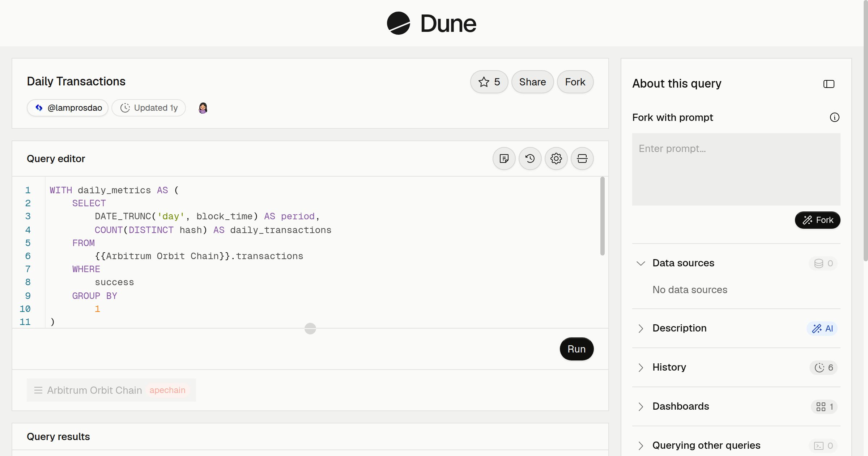Click the editor resize handle circle
The image size is (868, 456).
tap(310, 329)
